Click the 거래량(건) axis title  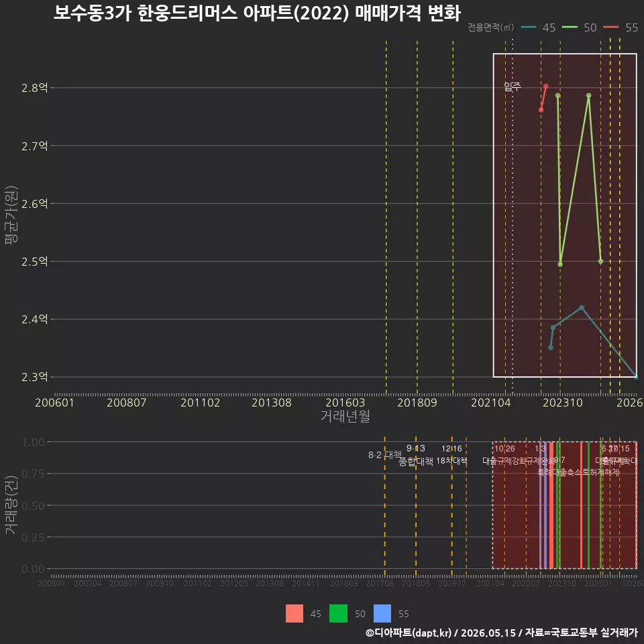pyautogui.click(x=11, y=505)
